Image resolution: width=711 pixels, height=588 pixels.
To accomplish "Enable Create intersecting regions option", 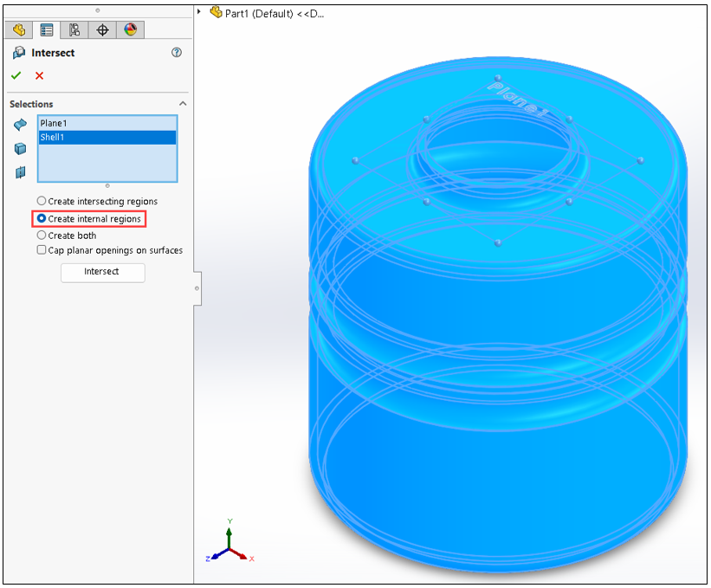I will [41, 201].
